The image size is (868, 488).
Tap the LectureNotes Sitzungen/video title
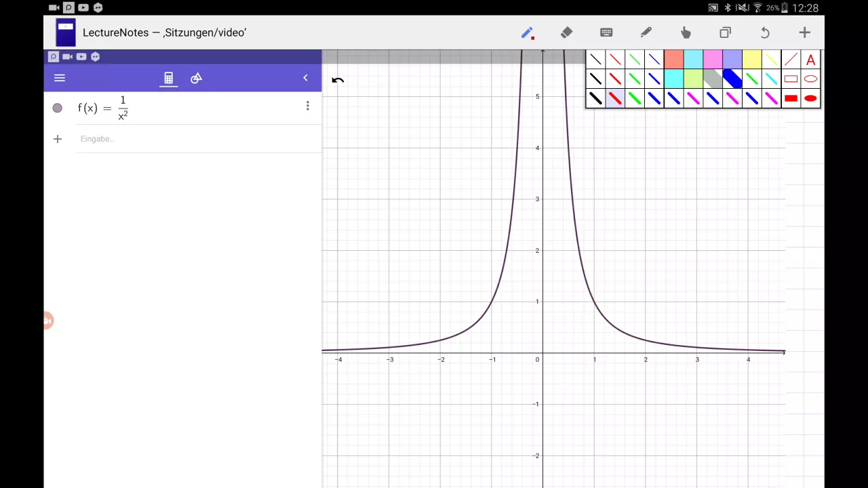(164, 33)
